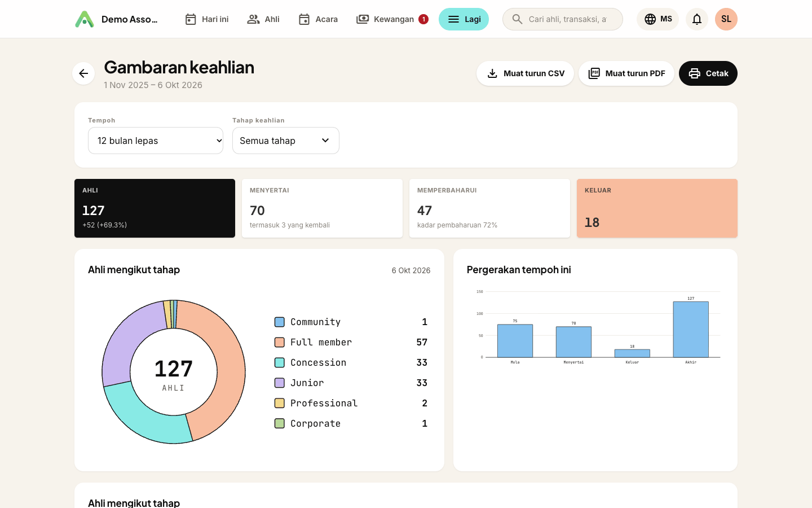Image resolution: width=812 pixels, height=508 pixels.
Task: Click the Pergerakan tempoh ini heading
Action: [519, 270]
